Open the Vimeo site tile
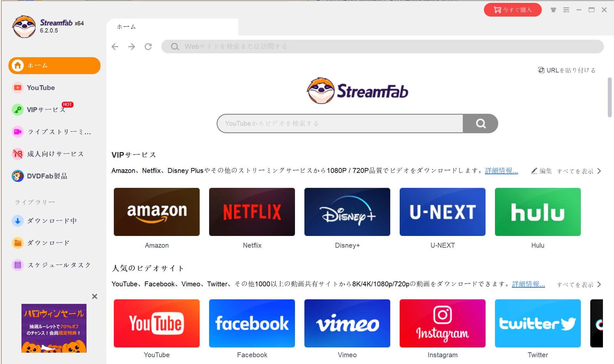 click(x=347, y=323)
